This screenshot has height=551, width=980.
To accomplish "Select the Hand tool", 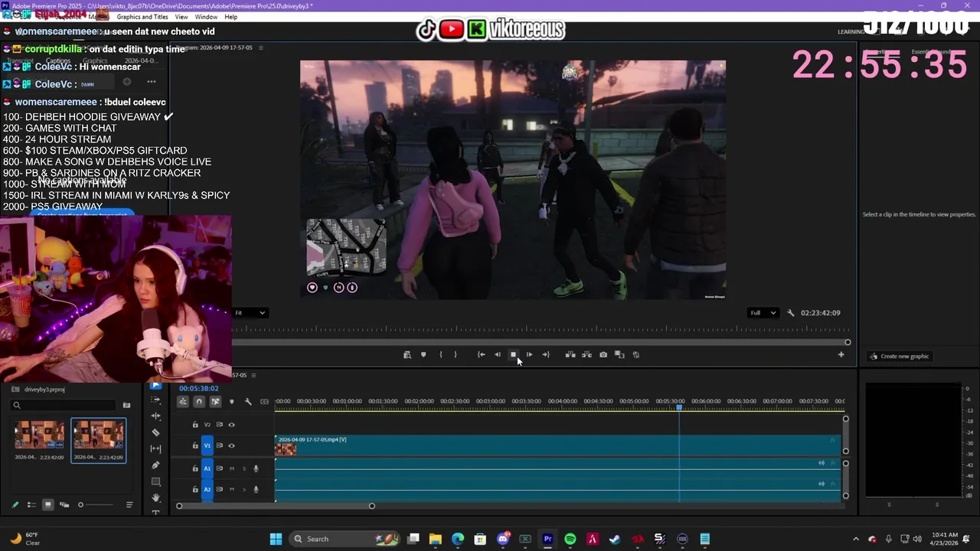I will (156, 497).
